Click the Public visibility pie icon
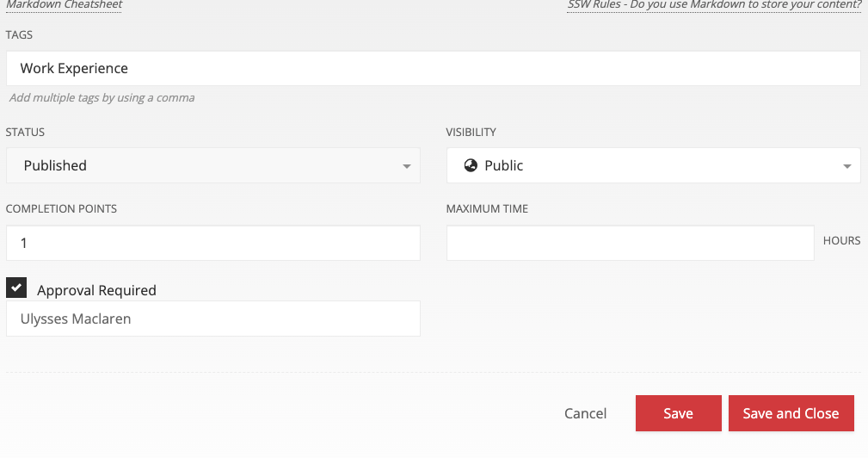This screenshot has width=868, height=458. (x=471, y=165)
